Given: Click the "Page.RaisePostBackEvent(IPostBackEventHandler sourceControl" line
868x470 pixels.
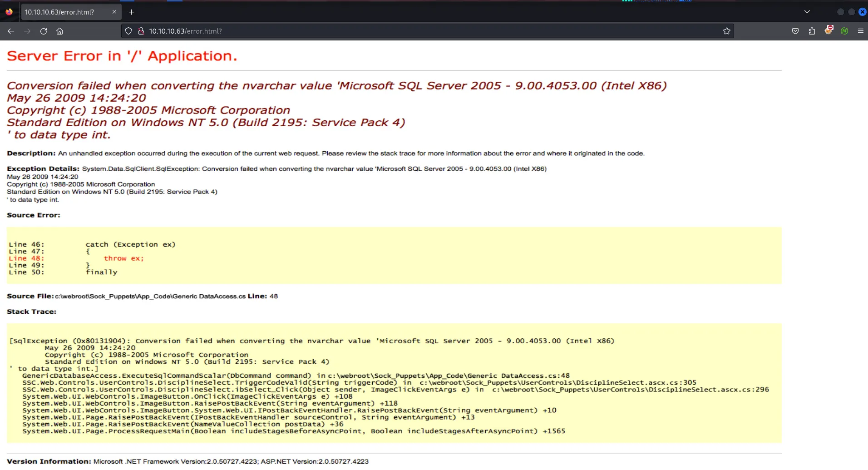Looking at the screenshot, I should [x=248, y=417].
